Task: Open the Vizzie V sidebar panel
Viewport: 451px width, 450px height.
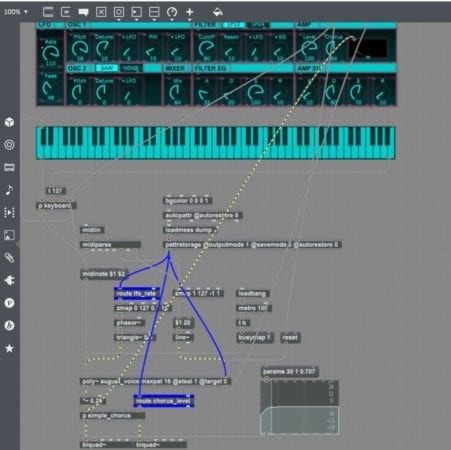Action: pyautogui.click(x=9, y=303)
